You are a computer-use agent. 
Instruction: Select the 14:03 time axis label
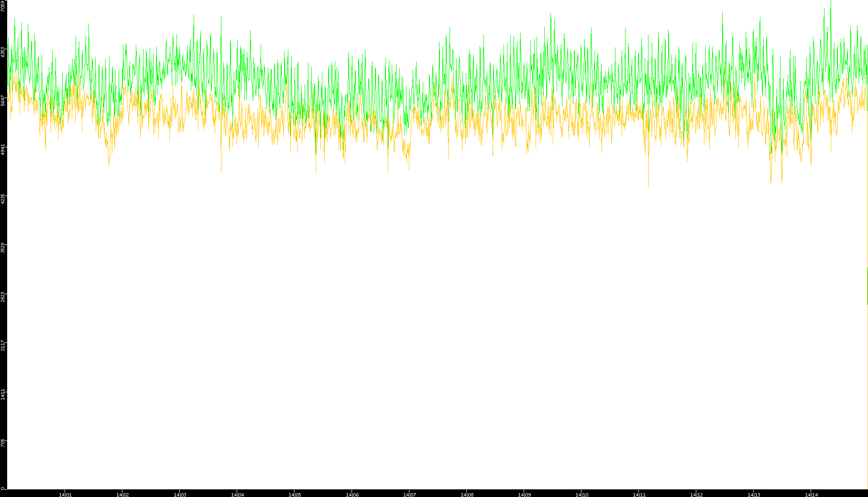click(180, 495)
